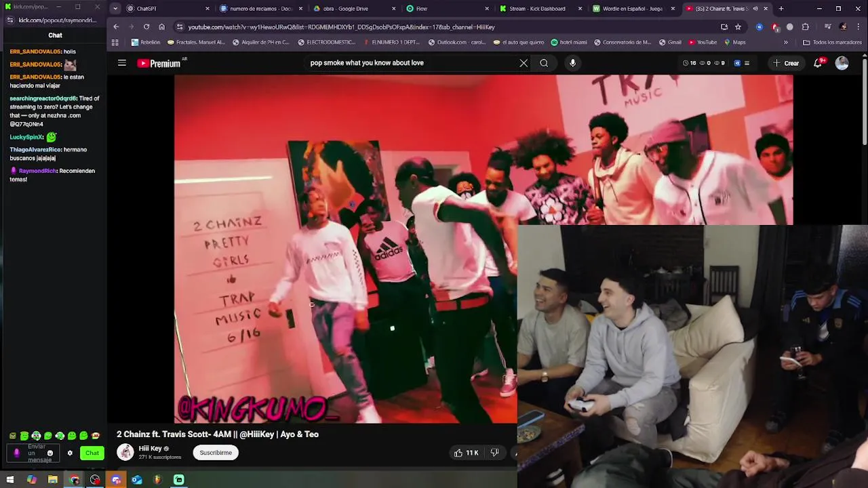Image resolution: width=868 pixels, height=488 pixels.
Task: Open the Todos los marcadores folder
Action: pyautogui.click(x=833, y=42)
